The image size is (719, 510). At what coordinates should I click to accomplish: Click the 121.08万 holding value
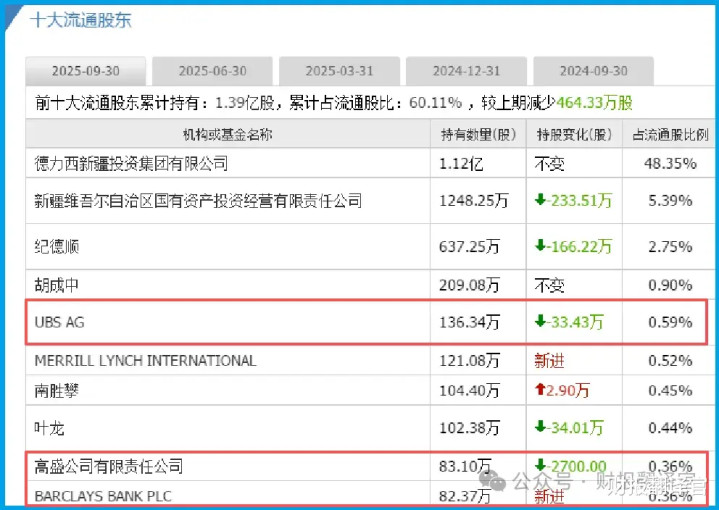(469, 361)
